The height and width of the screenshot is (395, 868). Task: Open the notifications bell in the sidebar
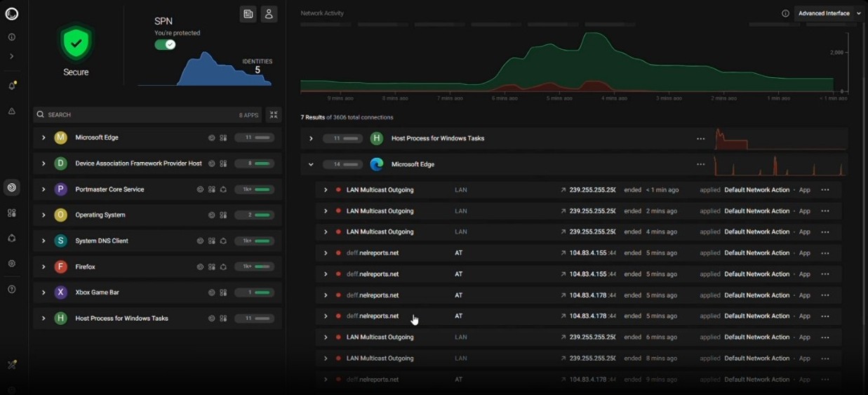pos(12,86)
